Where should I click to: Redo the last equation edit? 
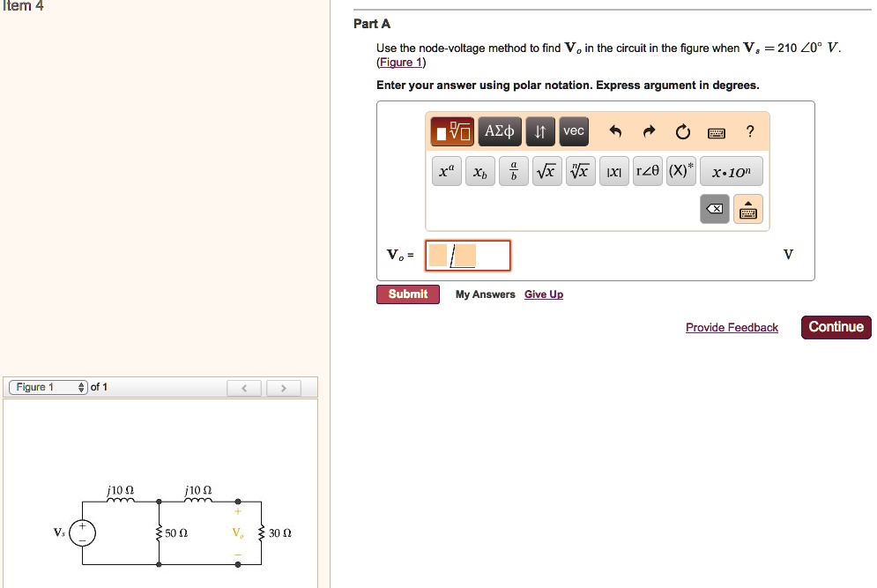649,130
